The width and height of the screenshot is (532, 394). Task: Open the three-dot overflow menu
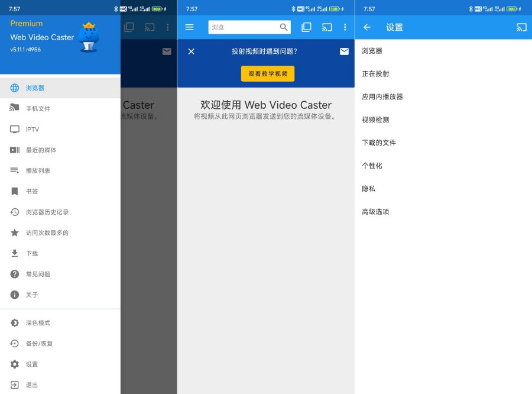point(345,27)
